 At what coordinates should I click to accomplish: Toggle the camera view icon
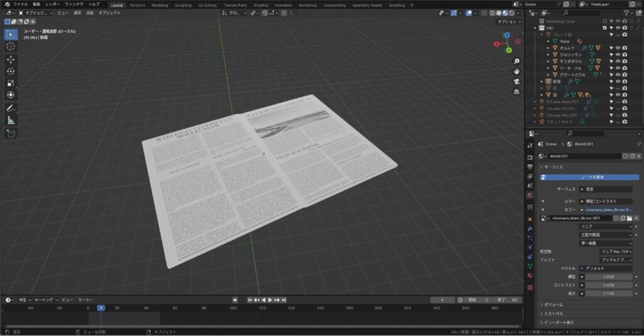[x=516, y=82]
